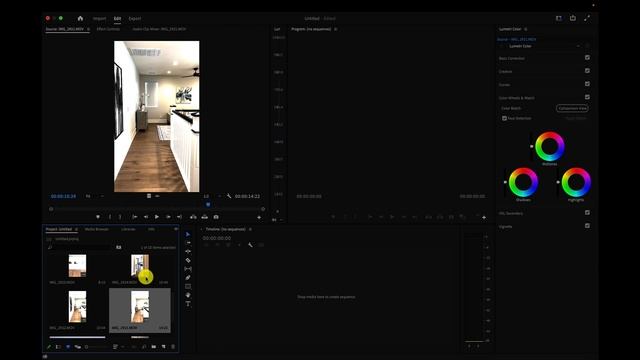This screenshot has height=360, width=640.
Task: Click Overwrite in the Source monitor
Action: [204, 217]
